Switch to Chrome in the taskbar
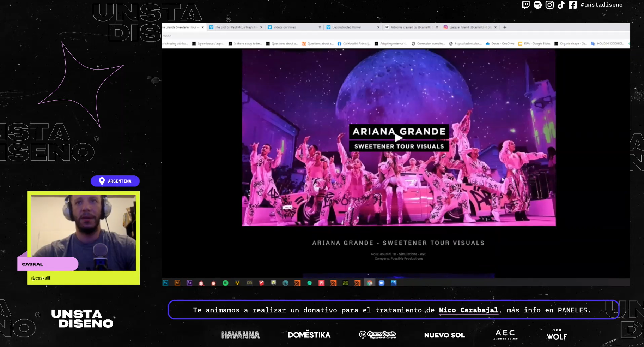This screenshot has height=347, width=644. click(x=370, y=283)
